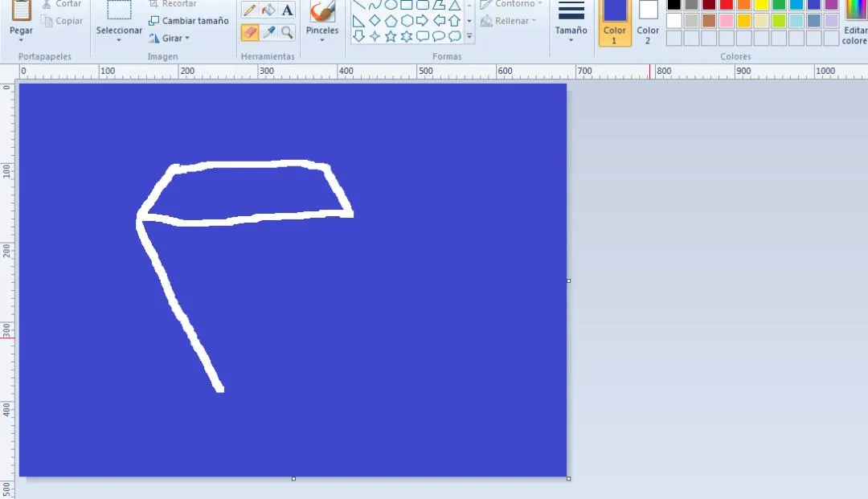Pick the right arrow shape
Screen dimensions: 868x499
423,21
